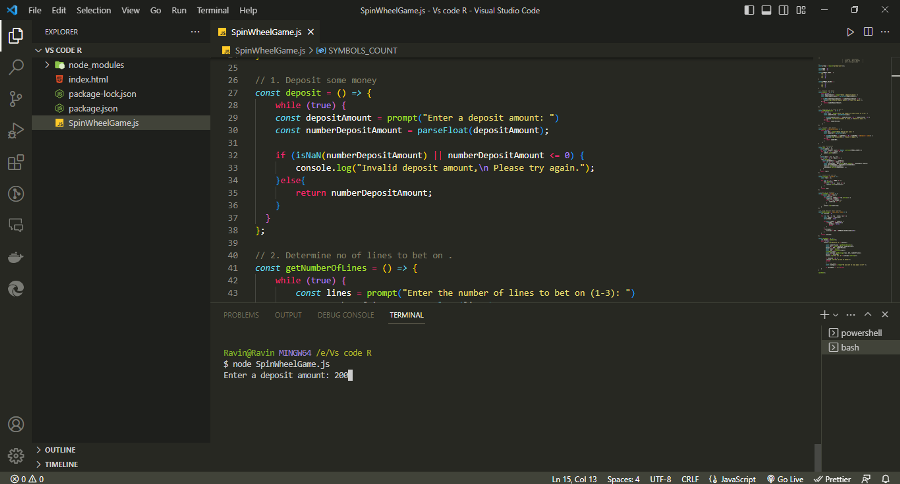Select the TERMINAL panel tab
Image resolution: width=900 pixels, height=484 pixels.
406,315
